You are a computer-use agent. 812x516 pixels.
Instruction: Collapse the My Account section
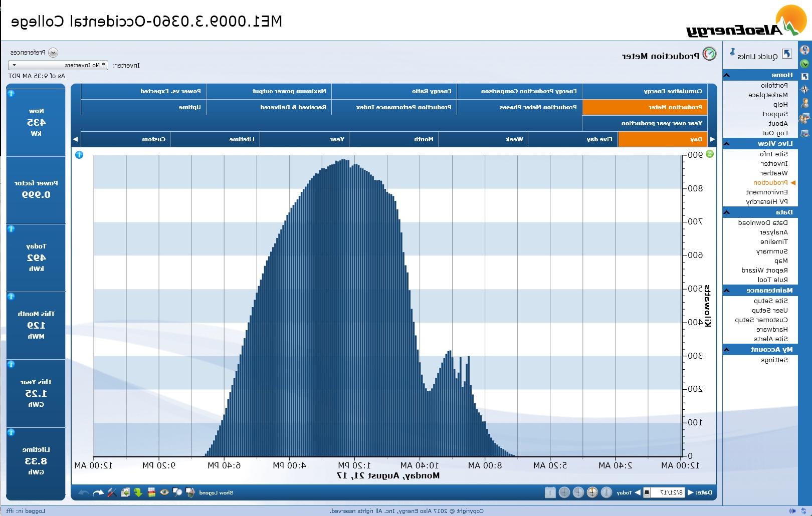[x=727, y=350]
